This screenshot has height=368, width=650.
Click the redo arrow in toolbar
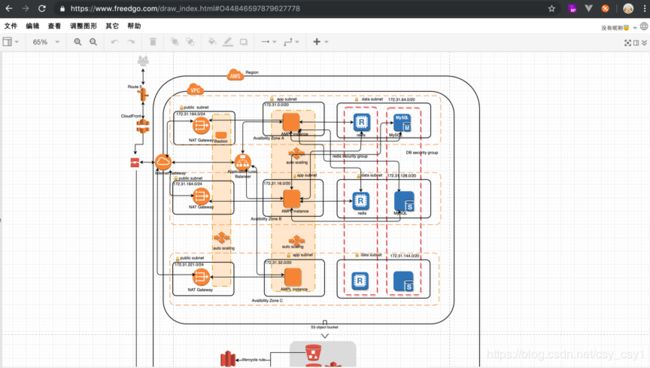pos(131,42)
